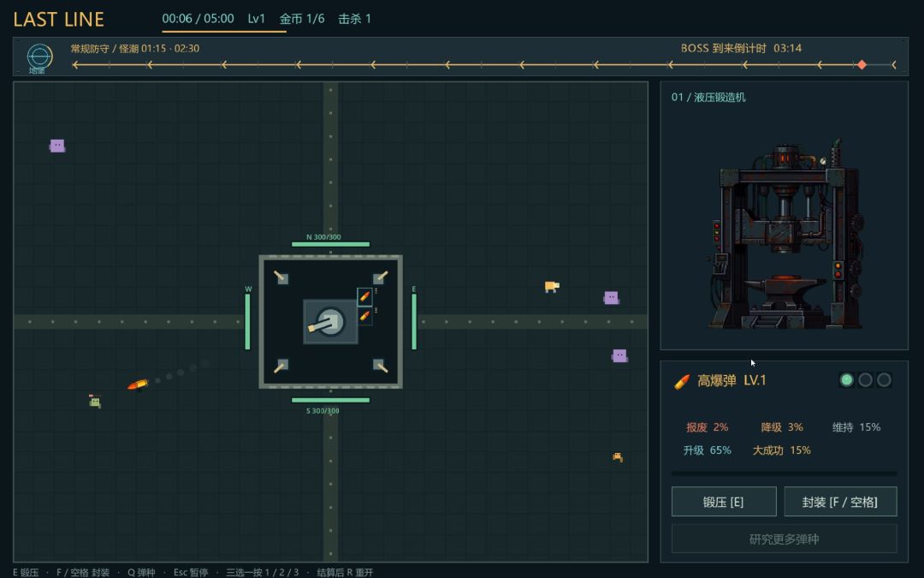Select the northeast corner turret
The image size is (924, 578).
[x=380, y=277]
